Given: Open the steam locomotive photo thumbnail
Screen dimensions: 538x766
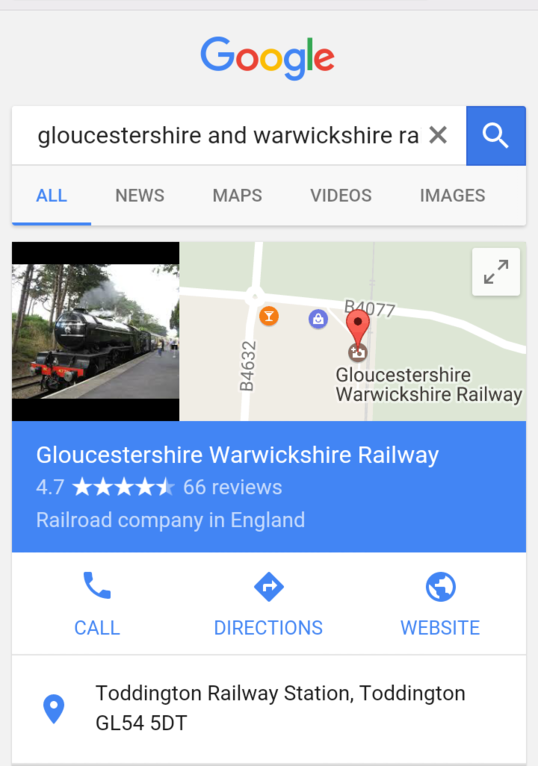Looking at the screenshot, I should pos(96,331).
